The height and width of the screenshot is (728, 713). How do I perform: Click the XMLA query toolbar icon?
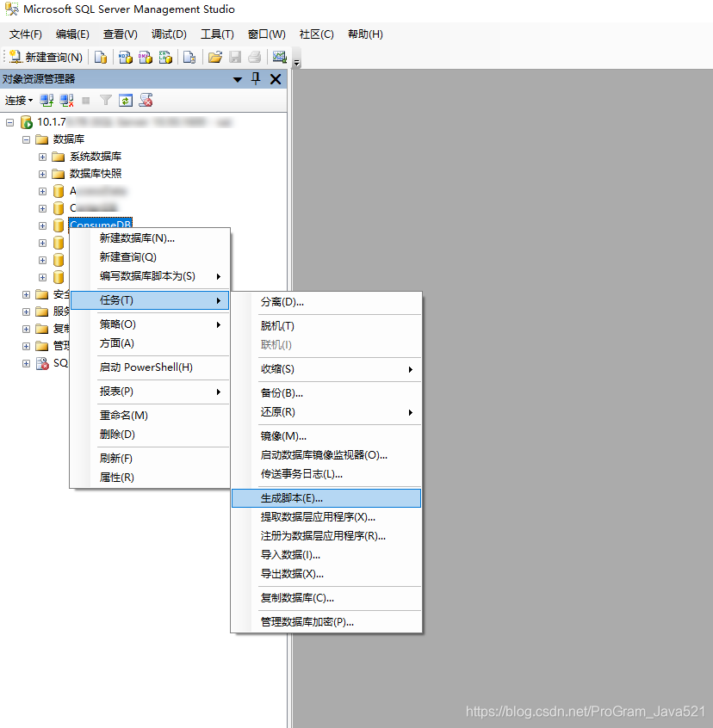(x=165, y=57)
